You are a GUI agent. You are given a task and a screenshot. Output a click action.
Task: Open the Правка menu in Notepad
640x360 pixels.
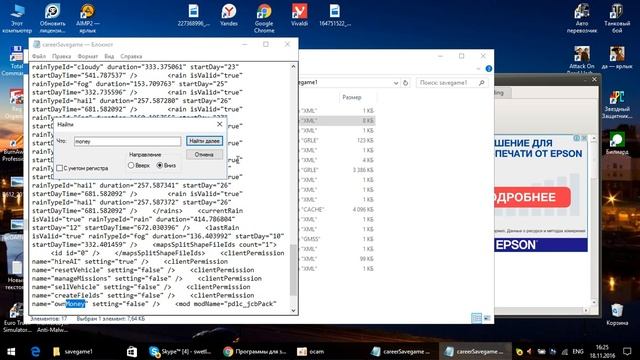pyautogui.click(x=62, y=56)
